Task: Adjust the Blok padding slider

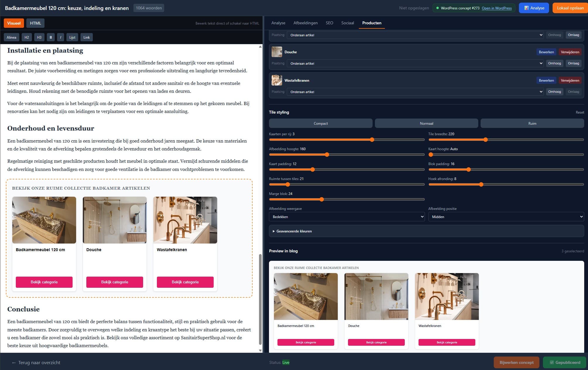Action: click(x=506, y=169)
